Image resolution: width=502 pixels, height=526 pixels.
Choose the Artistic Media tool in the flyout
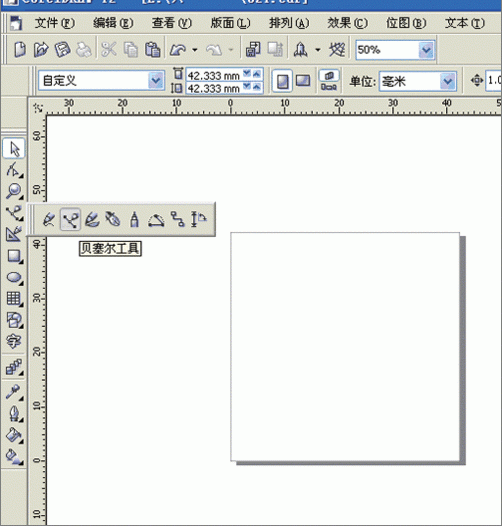[x=92, y=219]
